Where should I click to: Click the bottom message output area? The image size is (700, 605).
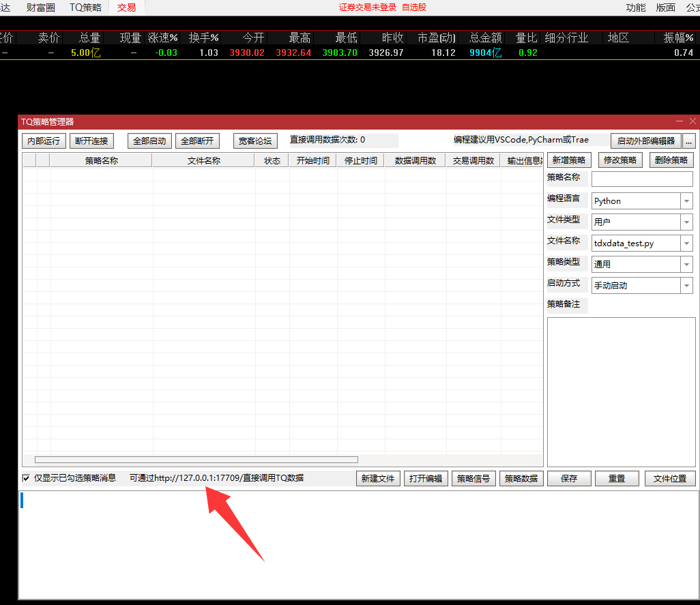(x=358, y=545)
